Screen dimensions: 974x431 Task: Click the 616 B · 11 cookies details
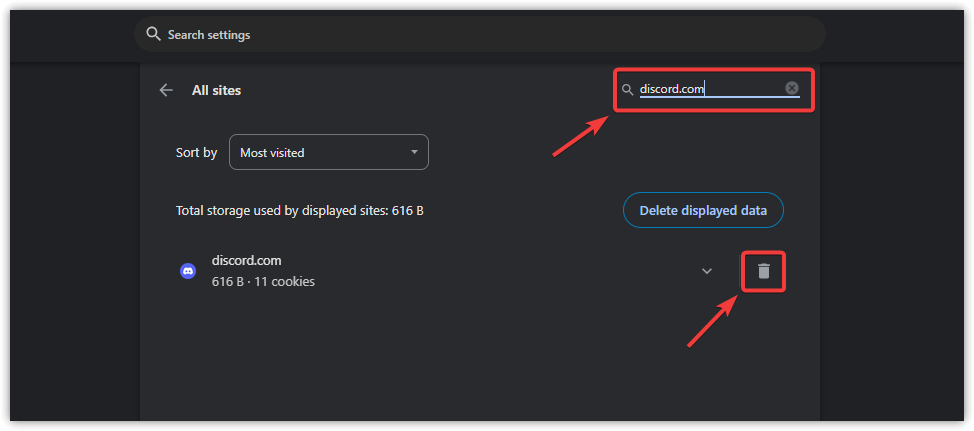(x=263, y=282)
